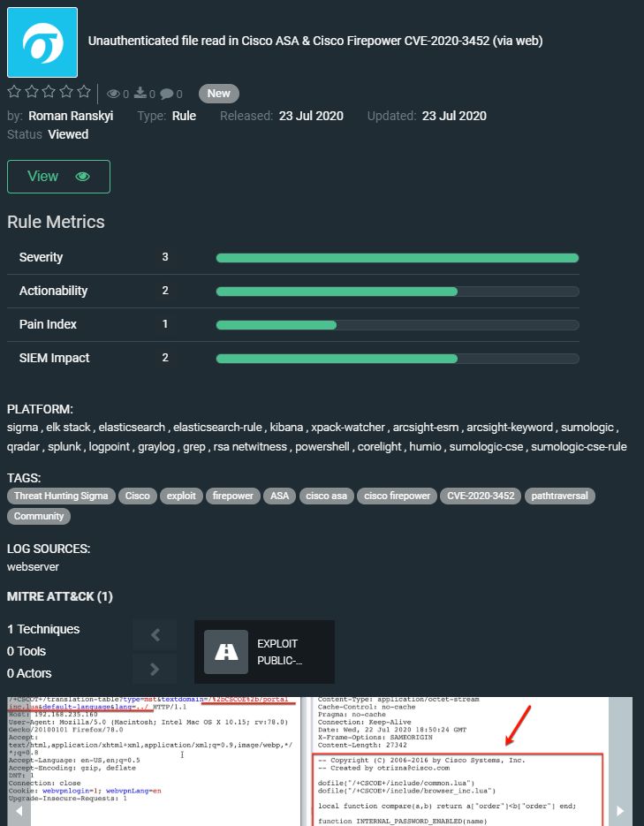Rate the rule two stars
This screenshot has height=826, width=644.
pyautogui.click(x=32, y=92)
